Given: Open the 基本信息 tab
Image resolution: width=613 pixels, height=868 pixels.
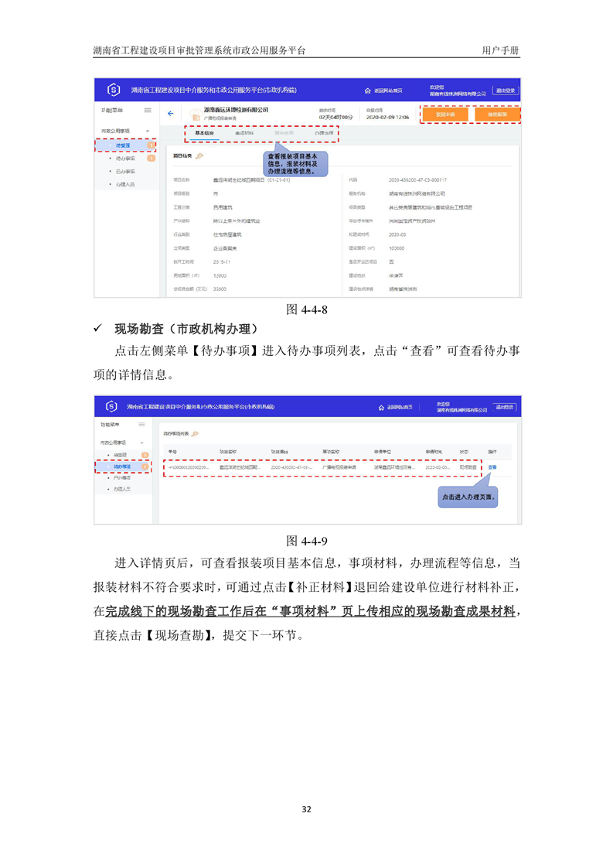Looking at the screenshot, I should tap(204, 133).
